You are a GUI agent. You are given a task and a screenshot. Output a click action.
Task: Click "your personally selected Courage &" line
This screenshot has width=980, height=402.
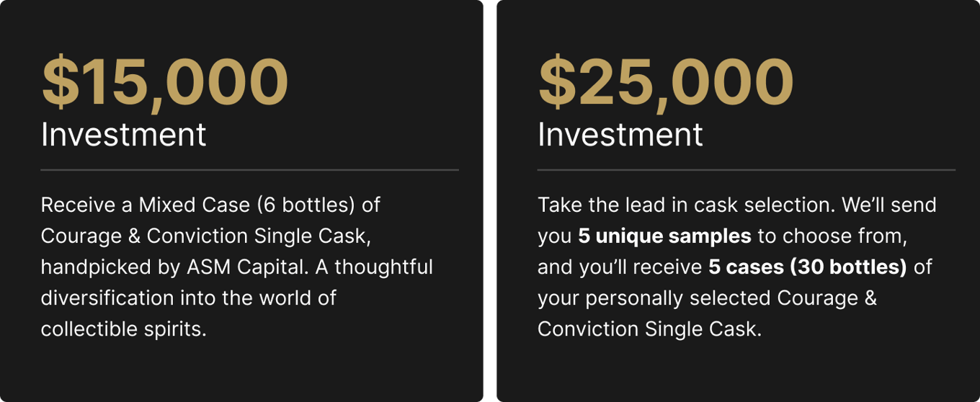click(708, 298)
